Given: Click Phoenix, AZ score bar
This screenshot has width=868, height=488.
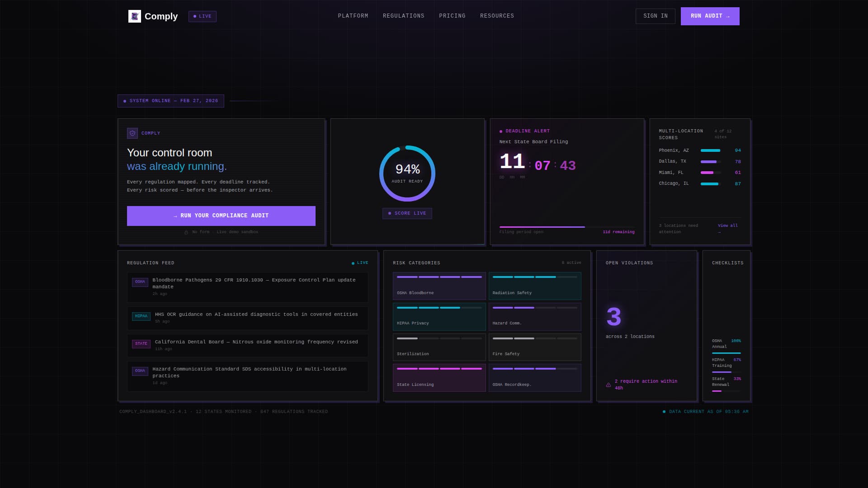Looking at the screenshot, I should pos(711,150).
